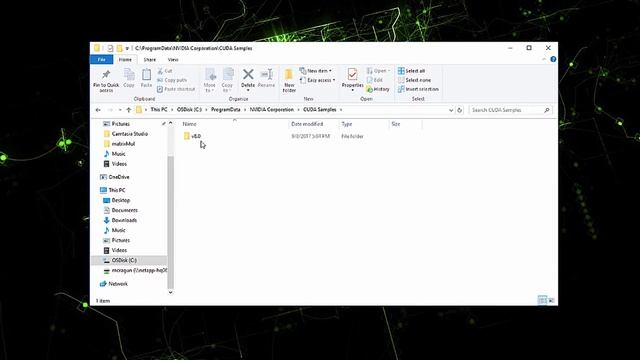Image resolution: width=640 pixels, height=360 pixels.
Task: Click Select all in ribbon
Action: 411,71
